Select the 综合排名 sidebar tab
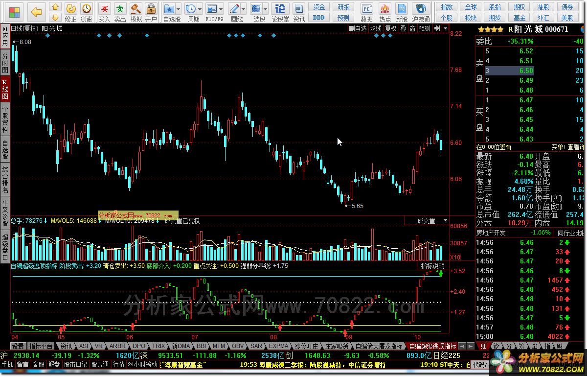This screenshot has height=377, width=588. (x=5, y=180)
